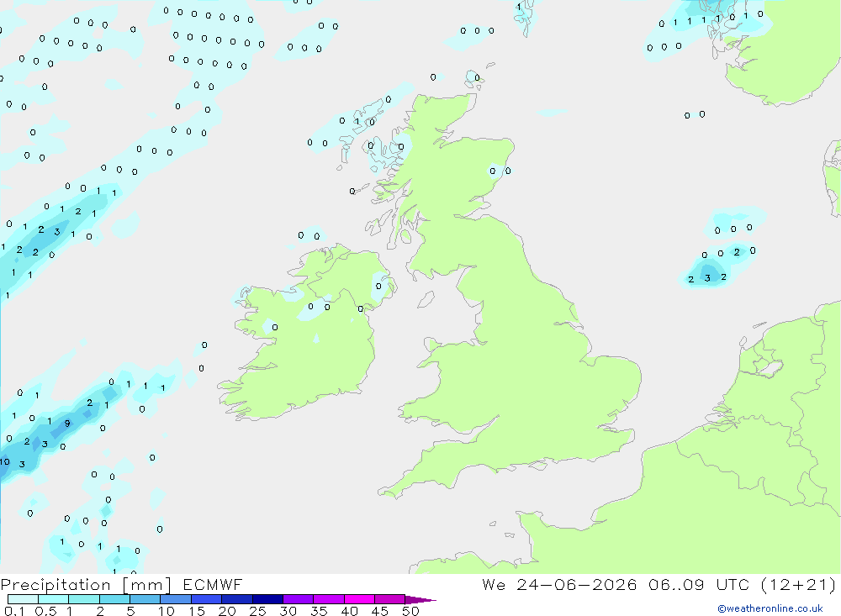The width and height of the screenshot is (841, 616).
Task: Pick the 1–2 mm legend swatch
Action: [84, 599]
